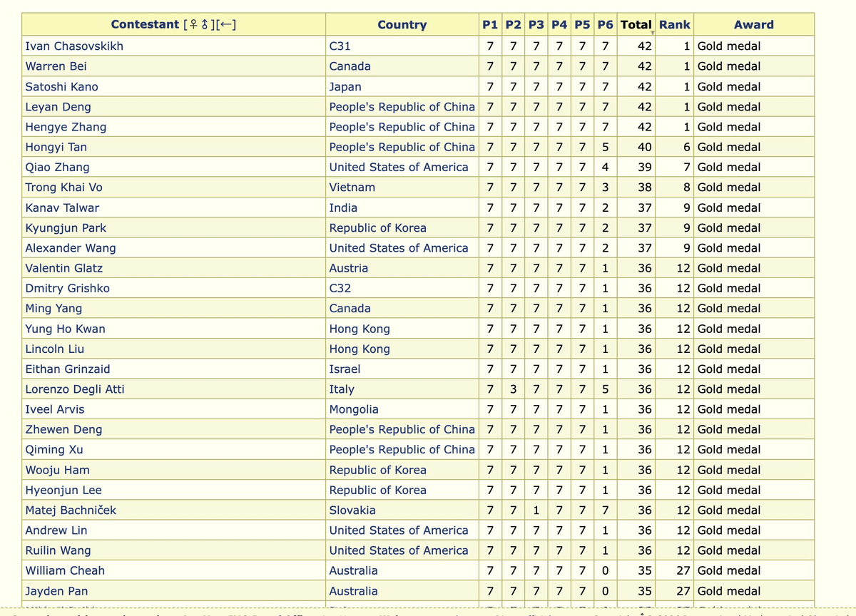The image size is (856, 616).
Task: Click on Yung Ho Kwan's name
Action: 65,329
